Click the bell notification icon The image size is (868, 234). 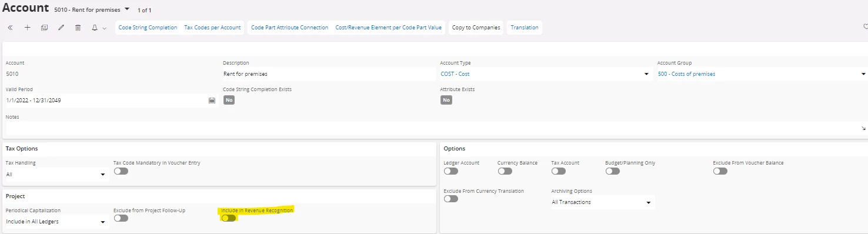tap(94, 28)
